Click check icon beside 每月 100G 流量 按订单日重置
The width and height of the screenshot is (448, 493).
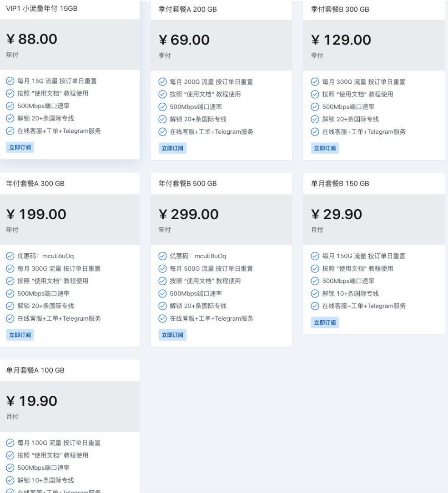[x=10, y=443]
